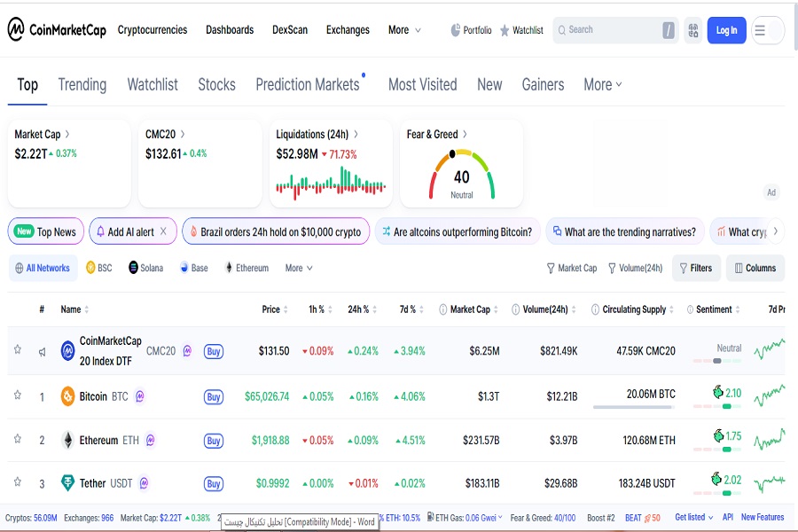Click the Market Cap column info icon

coord(442,309)
